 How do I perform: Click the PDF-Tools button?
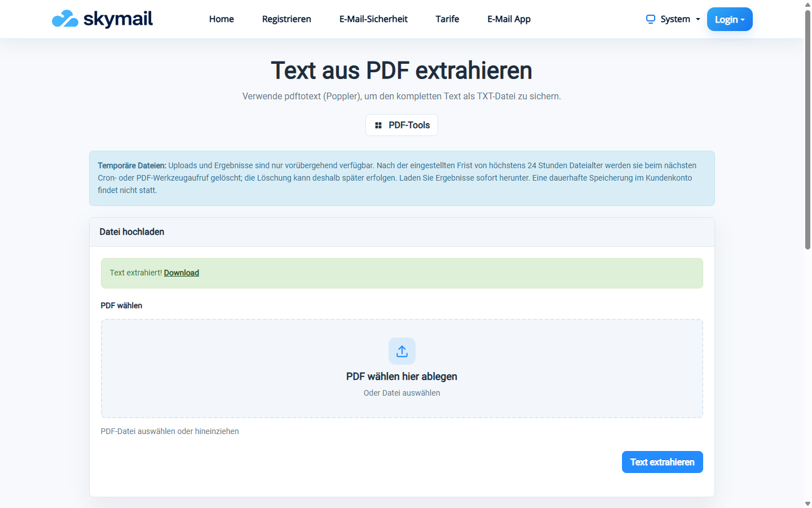pyautogui.click(x=401, y=125)
